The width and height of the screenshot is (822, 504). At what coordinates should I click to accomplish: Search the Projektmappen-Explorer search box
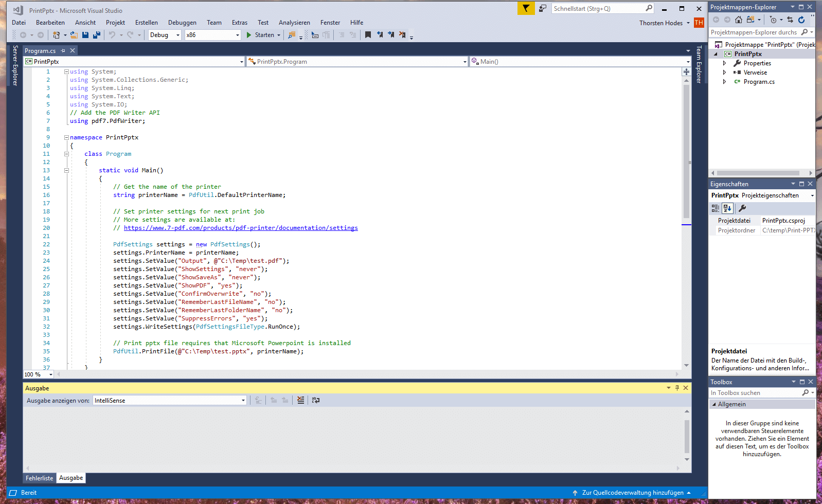(762, 32)
